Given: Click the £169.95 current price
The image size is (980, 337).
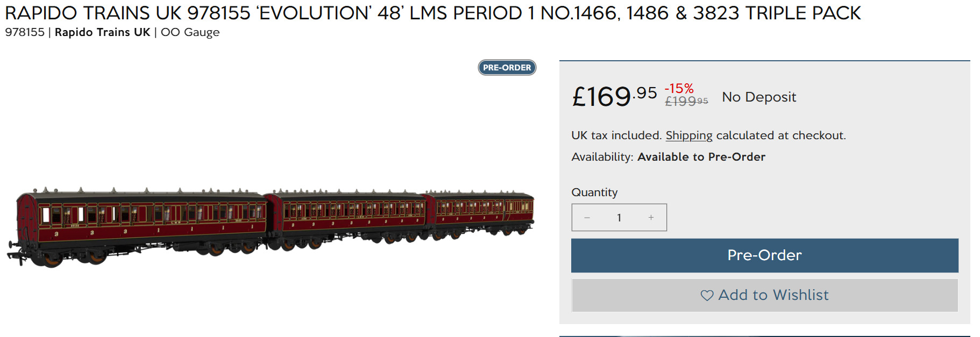Looking at the screenshot, I should coord(614,97).
